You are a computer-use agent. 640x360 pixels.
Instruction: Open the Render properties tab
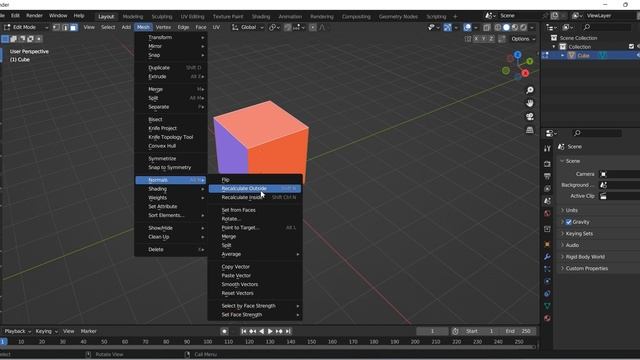(547, 164)
